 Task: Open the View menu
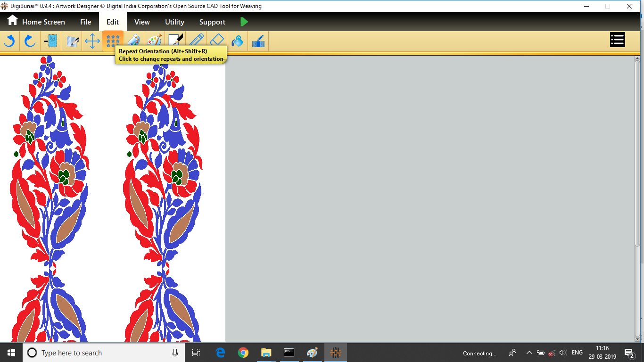(x=142, y=22)
